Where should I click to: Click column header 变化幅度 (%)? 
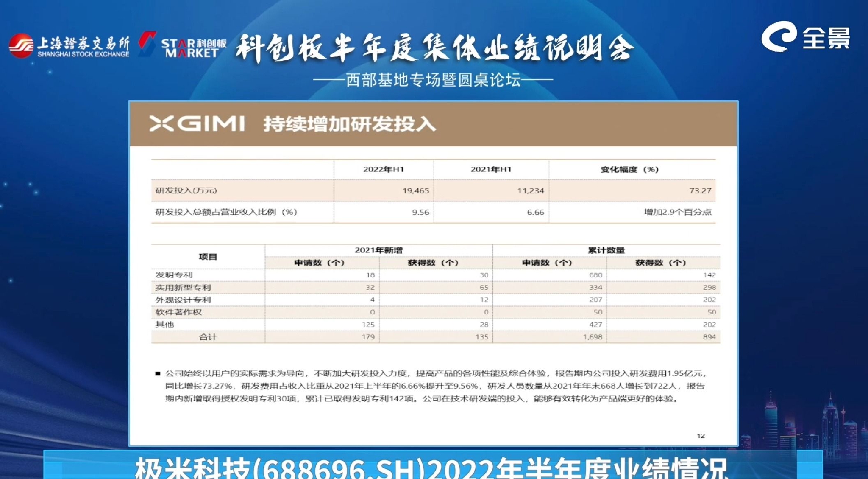629,169
